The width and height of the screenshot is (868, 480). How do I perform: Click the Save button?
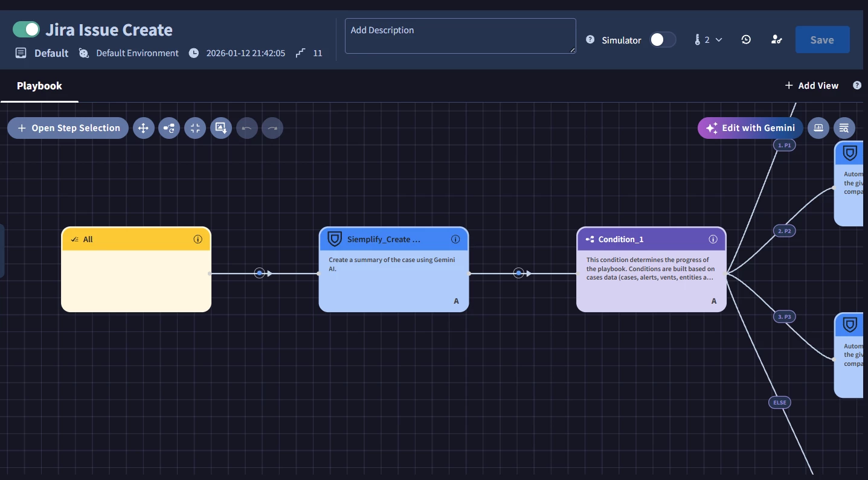coord(822,40)
